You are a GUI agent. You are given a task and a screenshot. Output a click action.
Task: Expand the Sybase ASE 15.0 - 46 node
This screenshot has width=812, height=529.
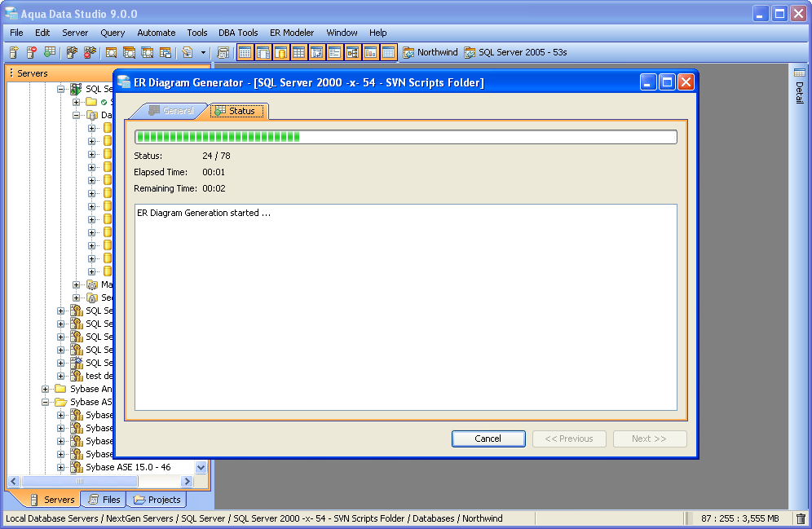(x=60, y=467)
